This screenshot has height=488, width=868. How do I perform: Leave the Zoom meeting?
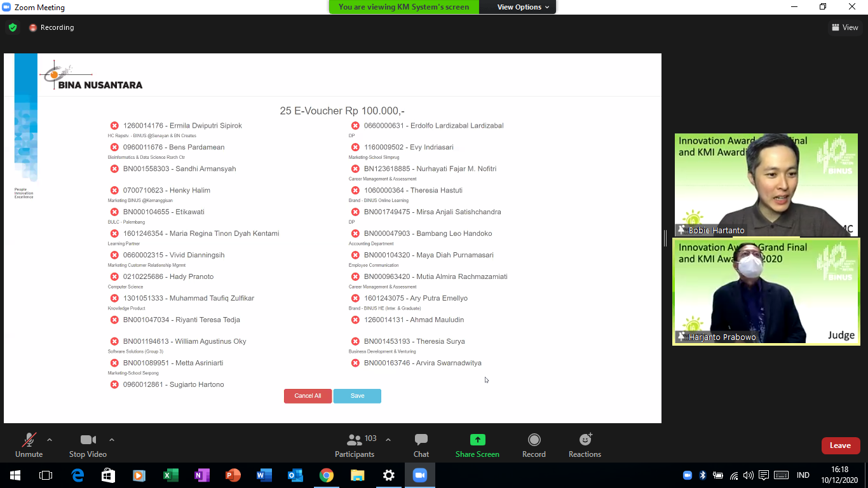click(840, 445)
